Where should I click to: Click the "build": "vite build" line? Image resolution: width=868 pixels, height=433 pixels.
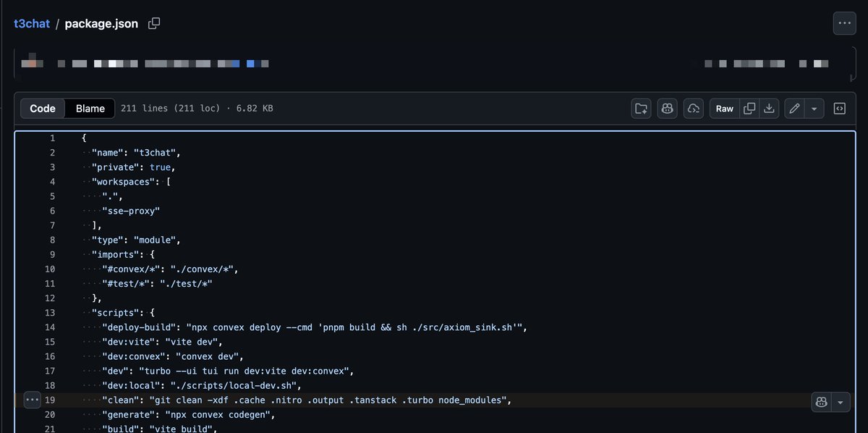coord(160,429)
